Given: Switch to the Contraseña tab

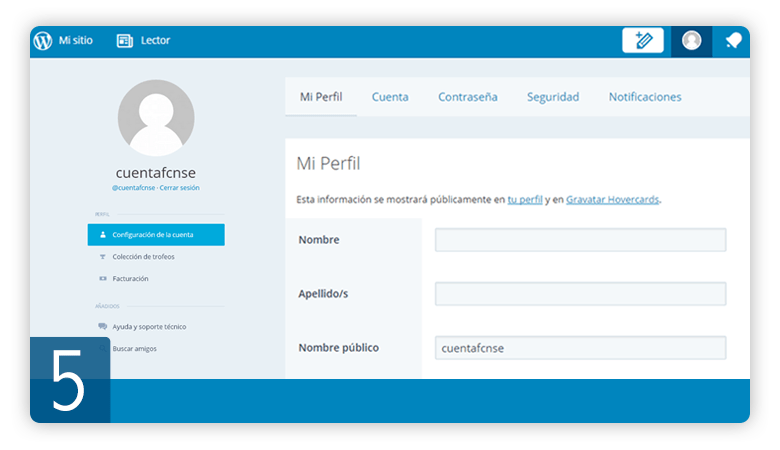Looking at the screenshot, I should 468,97.
